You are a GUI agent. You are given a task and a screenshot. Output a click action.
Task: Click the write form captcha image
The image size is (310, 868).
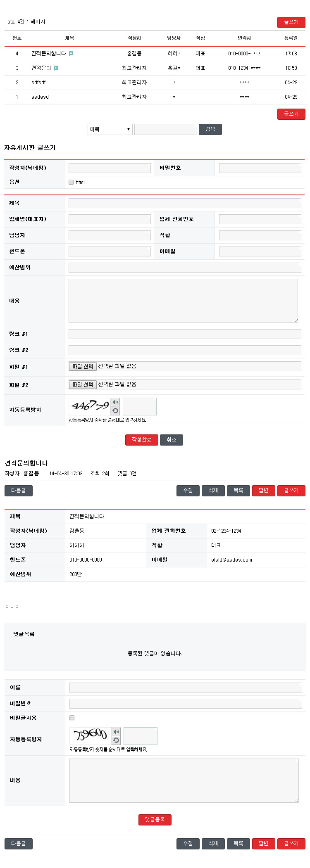[90, 406]
